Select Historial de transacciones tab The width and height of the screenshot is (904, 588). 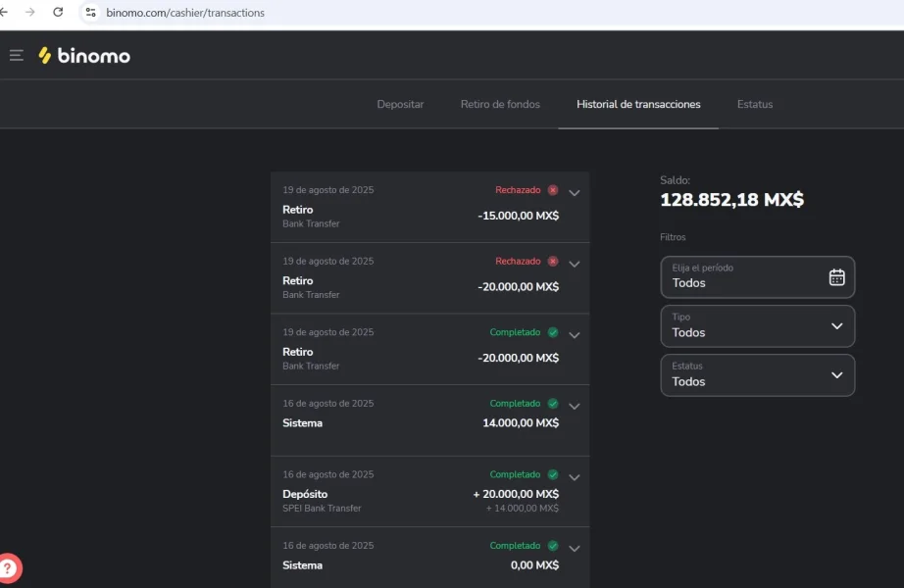coord(638,104)
